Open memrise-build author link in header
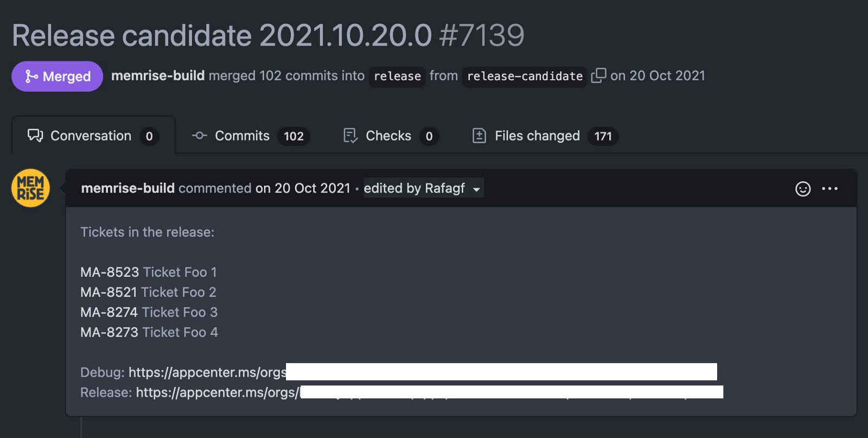 (158, 75)
